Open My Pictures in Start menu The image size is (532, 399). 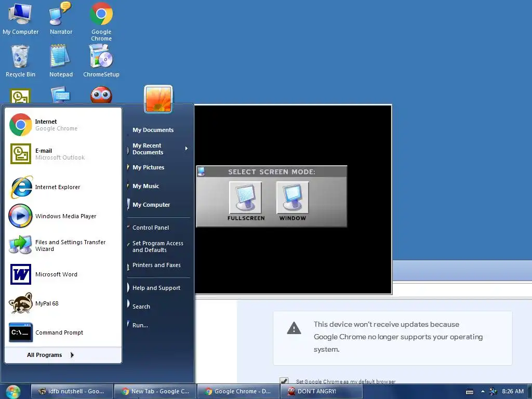(x=148, y=167)
